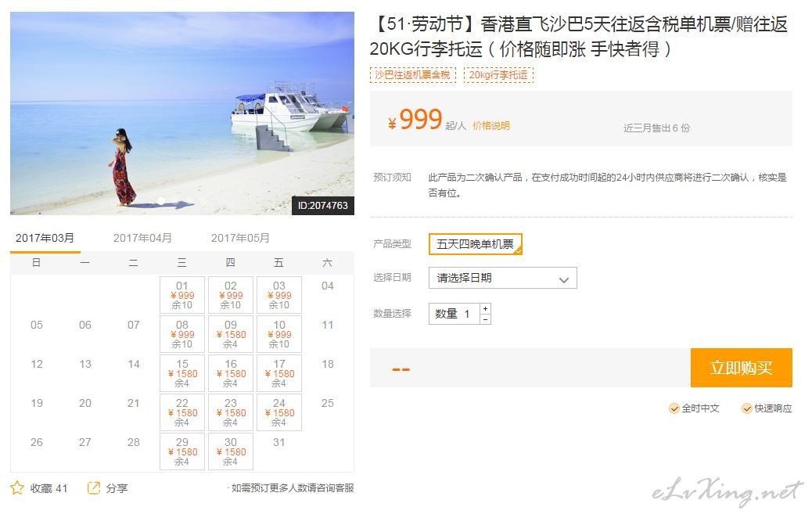Switch to the 2017年05月 tab
The width and height of the screenshot is (812, 518).
pos(240,238)
